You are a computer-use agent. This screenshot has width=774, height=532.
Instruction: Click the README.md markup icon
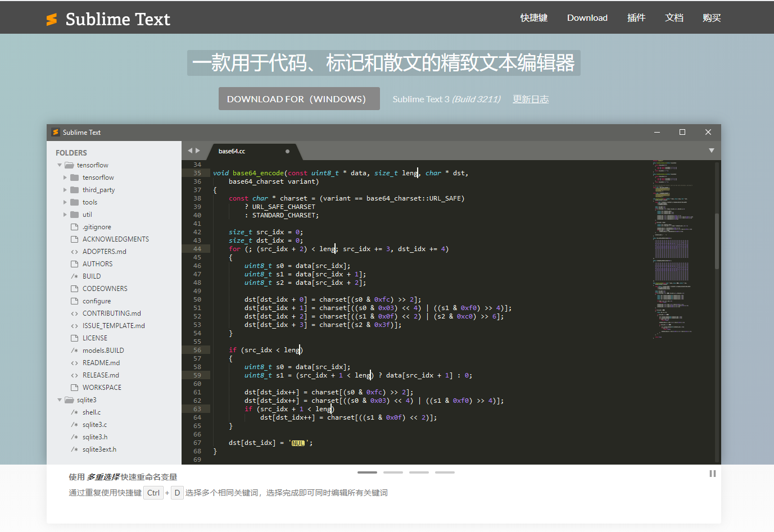(74, 363)
